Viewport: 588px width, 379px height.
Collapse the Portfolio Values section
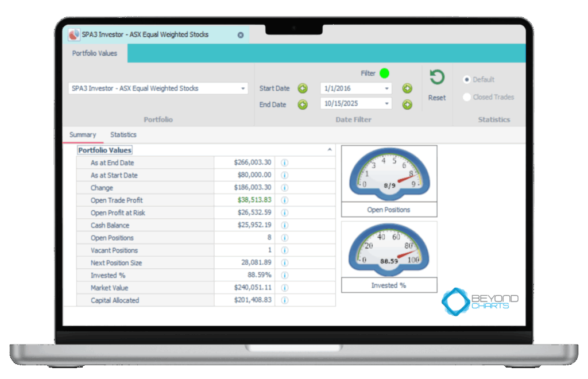(330, 149)
